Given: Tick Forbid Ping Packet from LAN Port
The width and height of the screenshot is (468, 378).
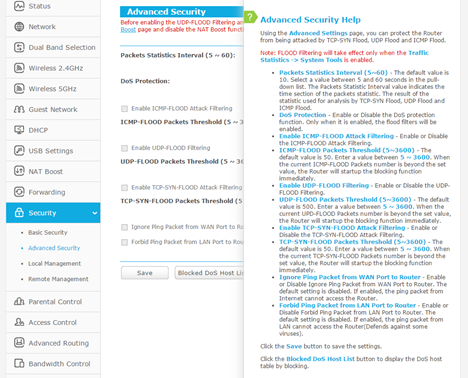Looking at the screenshot, I should coord(124,242).
